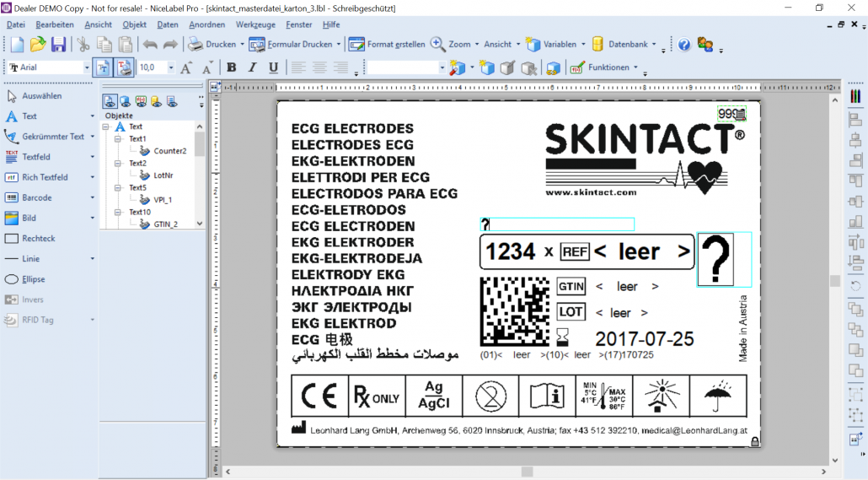
Task: Toggle italic formatting
Action: [x=253, y=67]
